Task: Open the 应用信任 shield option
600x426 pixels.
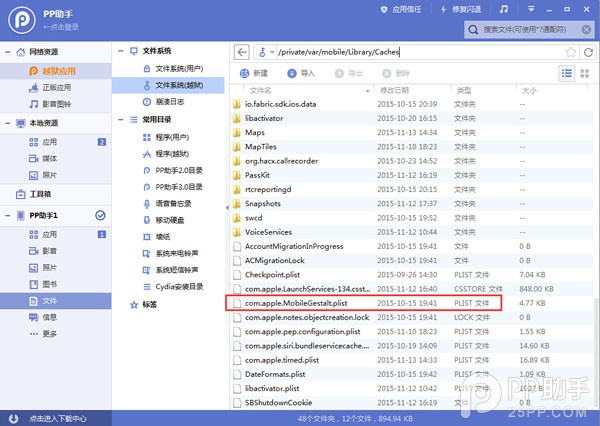Action: tap(401, 10)
